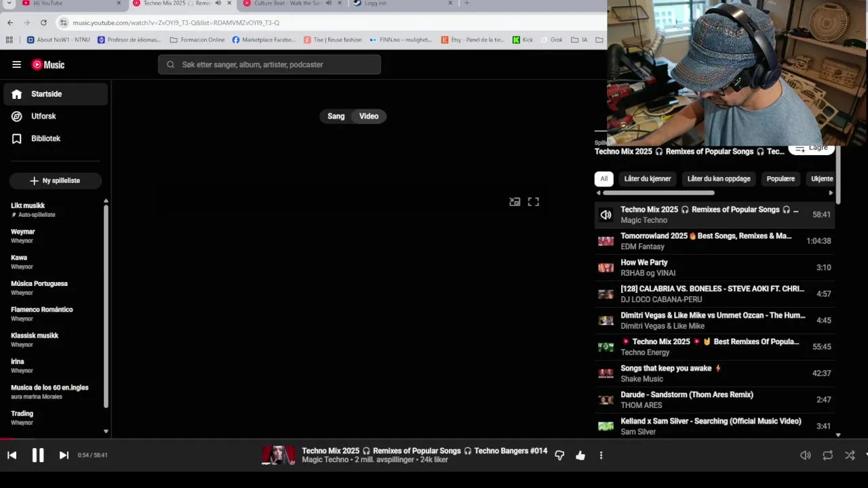The width and height of the screenshot is (868, 488).
Task: Open new browser tab
Action: (x=467, y=3)
